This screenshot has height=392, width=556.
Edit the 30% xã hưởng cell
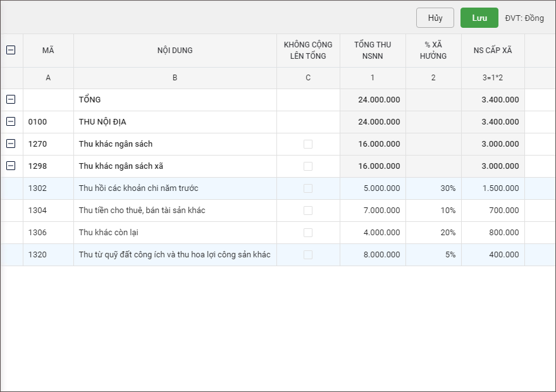(x=434, y=188)
